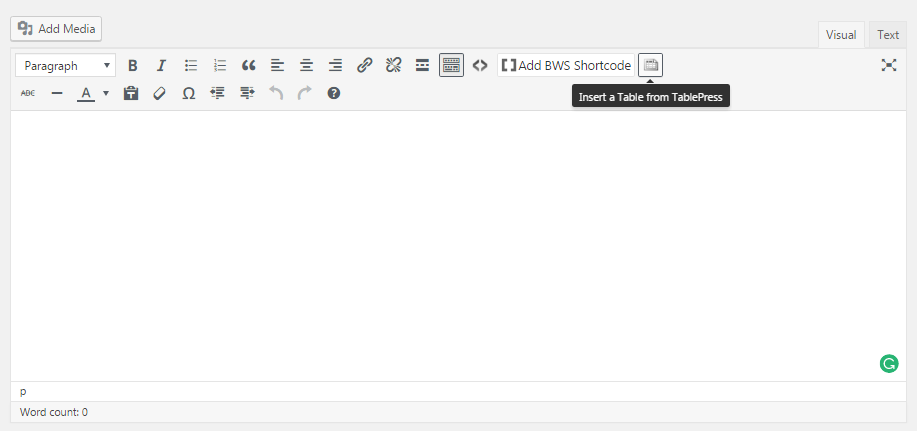Select the 'p' element path

[x=23, y=391]
